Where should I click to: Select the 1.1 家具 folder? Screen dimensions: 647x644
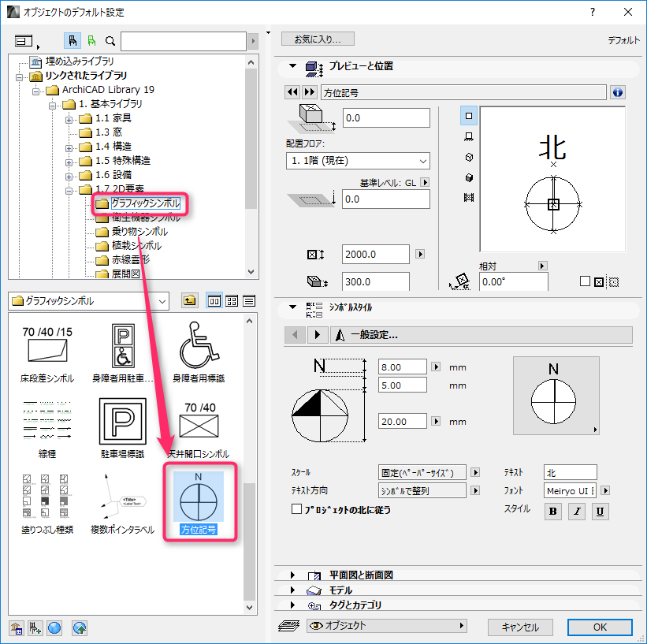pos(113,118)
